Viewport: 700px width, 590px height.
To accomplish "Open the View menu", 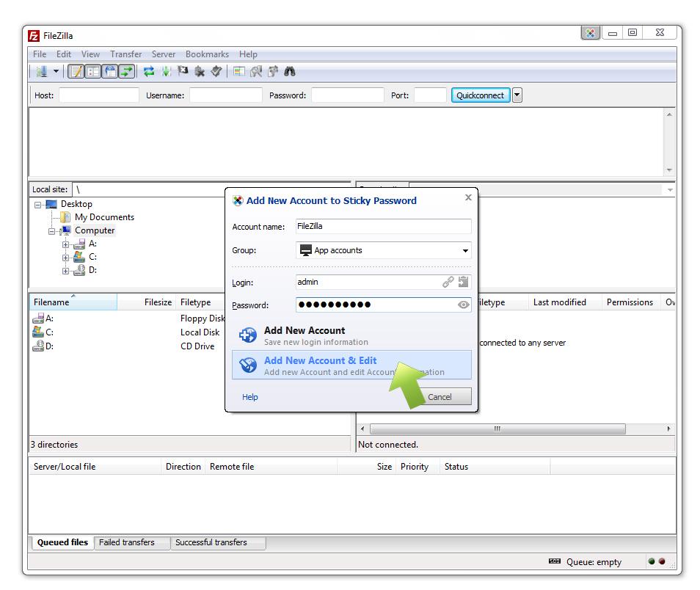I will [91, 54].
